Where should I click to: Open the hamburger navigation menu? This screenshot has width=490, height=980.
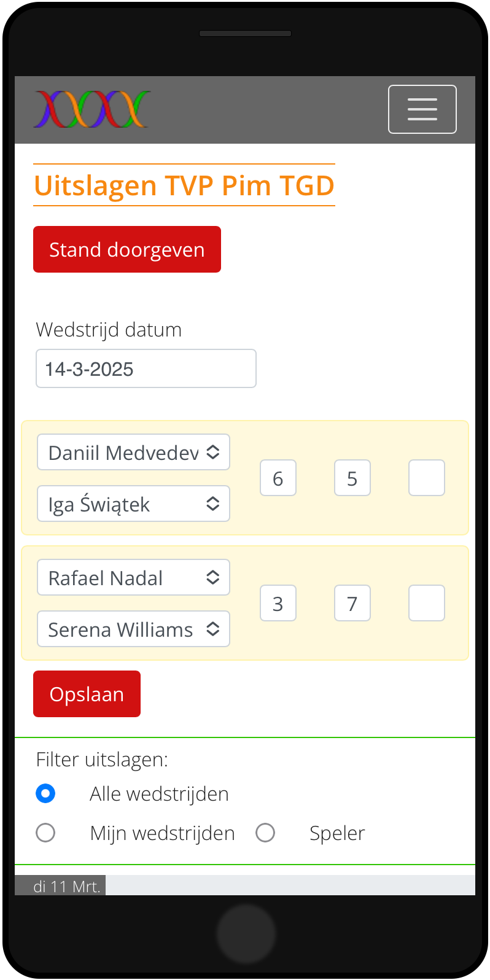[x=422, y=109]
